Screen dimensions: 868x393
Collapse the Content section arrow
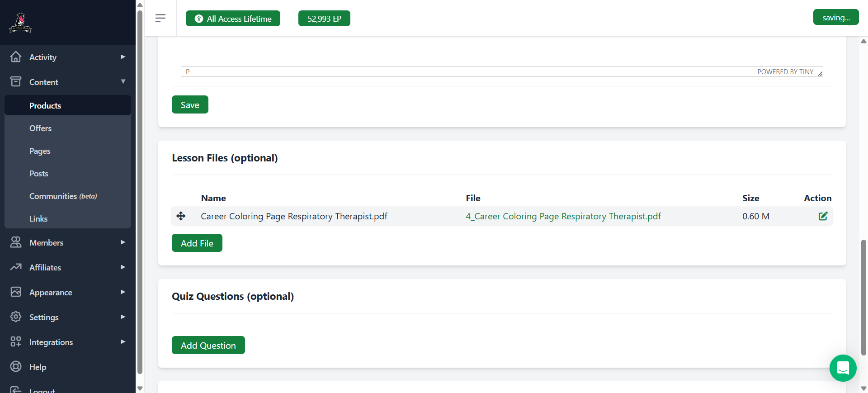pos(123,82)
